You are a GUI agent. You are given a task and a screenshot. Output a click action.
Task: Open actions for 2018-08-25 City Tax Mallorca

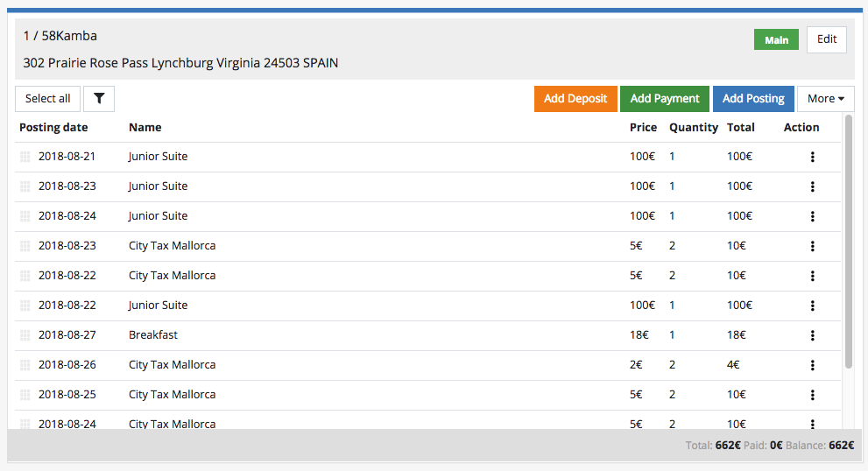tap(812, 395)
